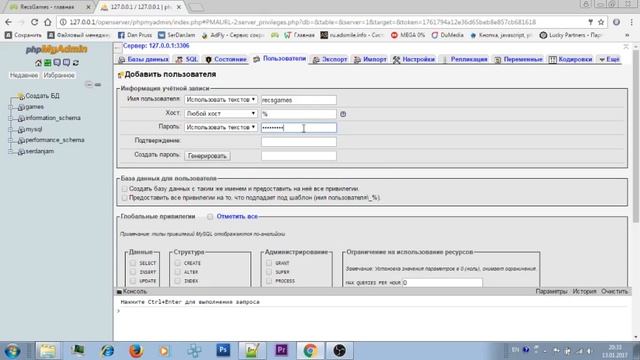Open the 'Недавнее' recent tables button

(x=24, y=76)
